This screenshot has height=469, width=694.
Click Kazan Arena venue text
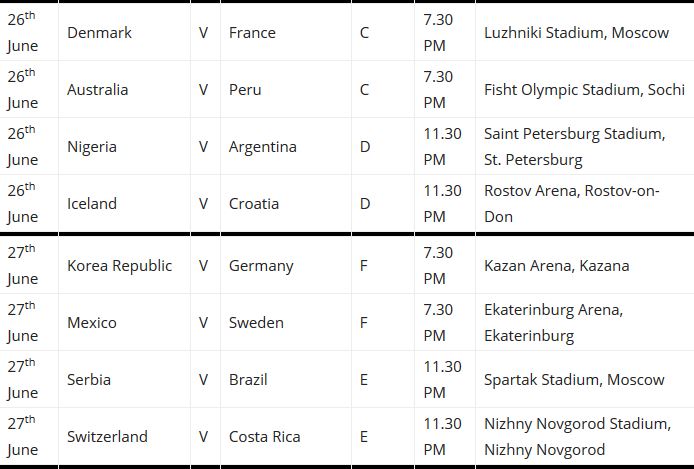556,265
